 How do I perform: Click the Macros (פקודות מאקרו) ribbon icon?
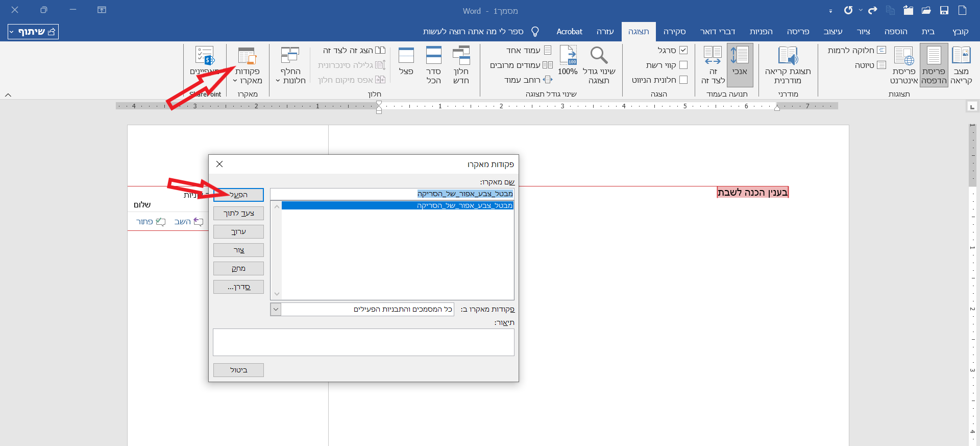248,56
